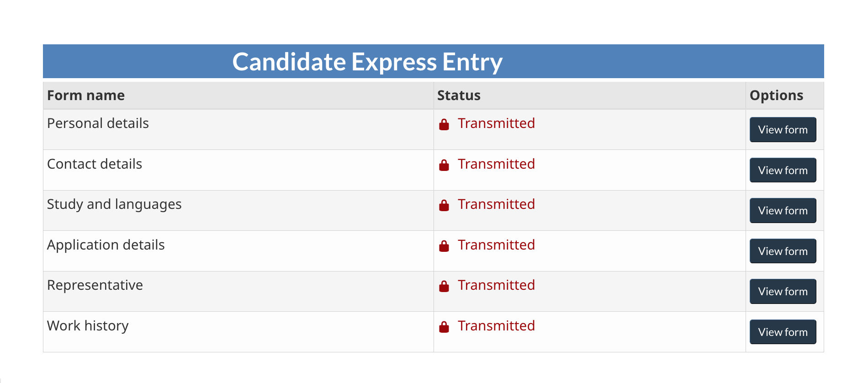The width and height of the screenshot is (868, 383).
Task: Click lock icon in Work history row
Action: (444, 327)
